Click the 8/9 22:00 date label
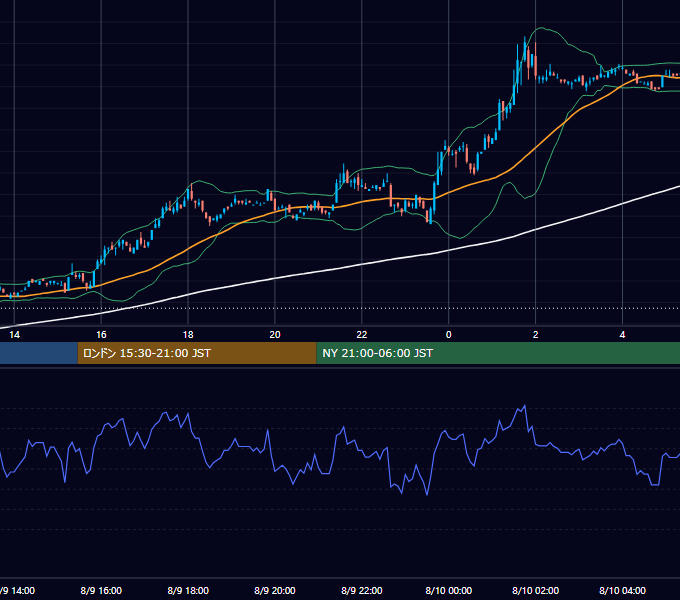 (362, 590)
